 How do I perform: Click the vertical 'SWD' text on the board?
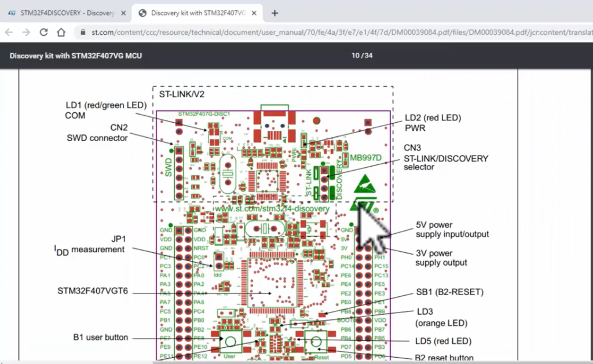169,167
